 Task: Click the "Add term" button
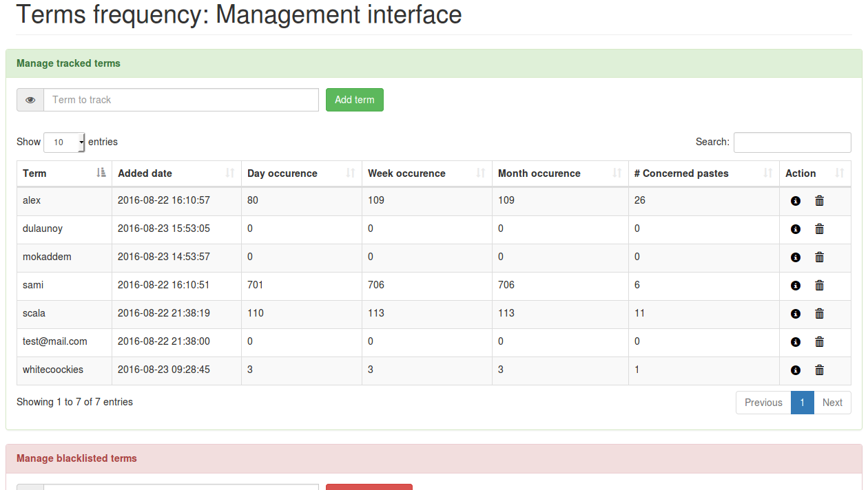pyautogui.click(x=354, y=100)
